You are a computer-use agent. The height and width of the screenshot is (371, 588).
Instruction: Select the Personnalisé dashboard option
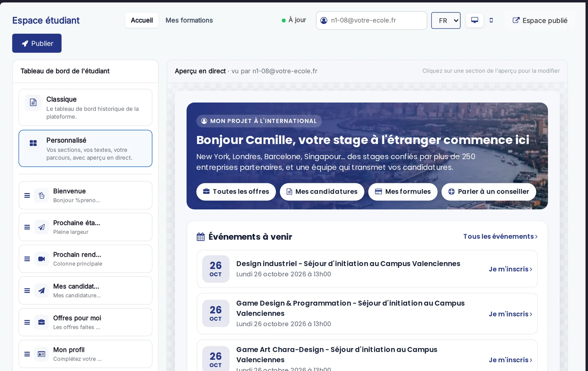point(85,148)
